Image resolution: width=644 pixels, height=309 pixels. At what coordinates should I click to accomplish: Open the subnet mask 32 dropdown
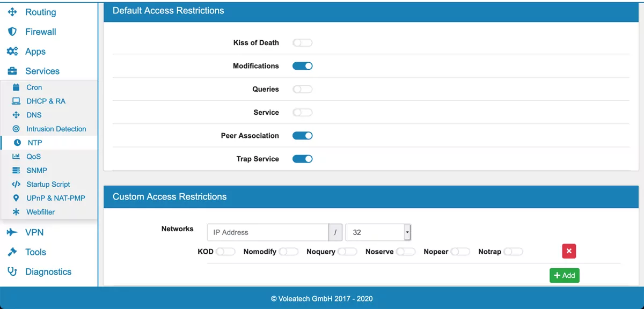[x=378, y=232]
